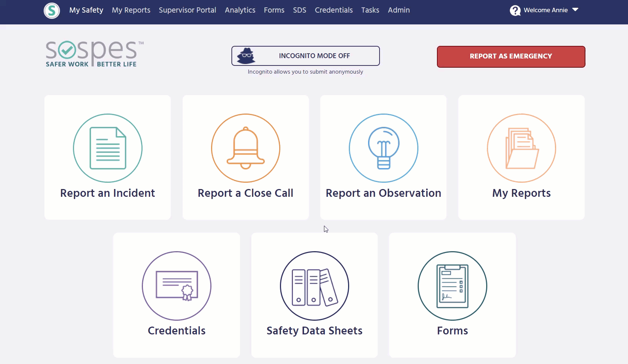628x364 pixels.
Task: Expand the Welcome Annie dropdown arrow
Action: [575, 10]
